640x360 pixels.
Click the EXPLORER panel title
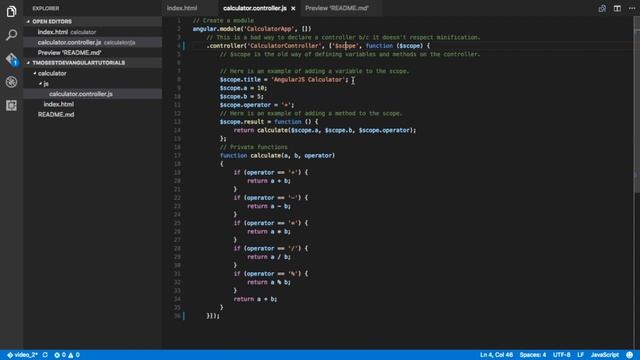(46, 8)
